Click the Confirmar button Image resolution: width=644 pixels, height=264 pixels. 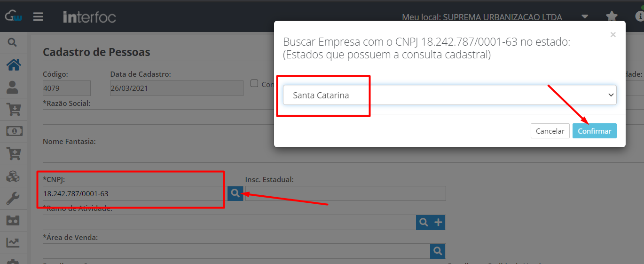[595, 131]
